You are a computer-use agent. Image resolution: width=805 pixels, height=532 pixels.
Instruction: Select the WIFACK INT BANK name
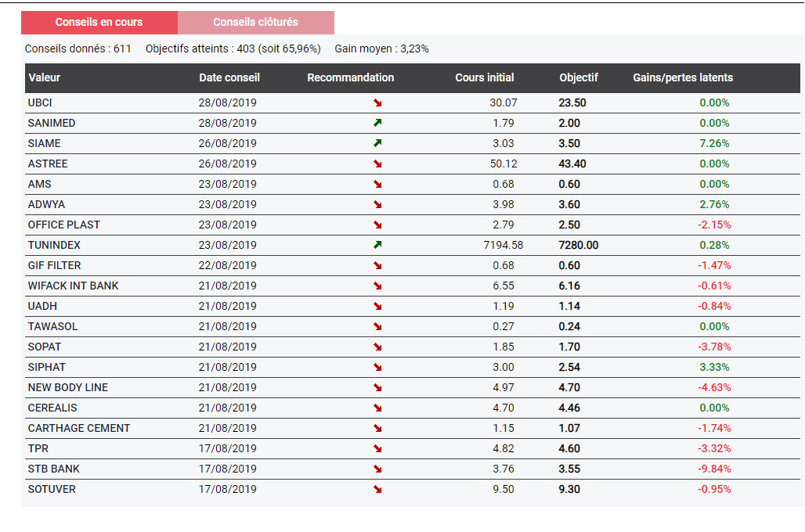74,286
